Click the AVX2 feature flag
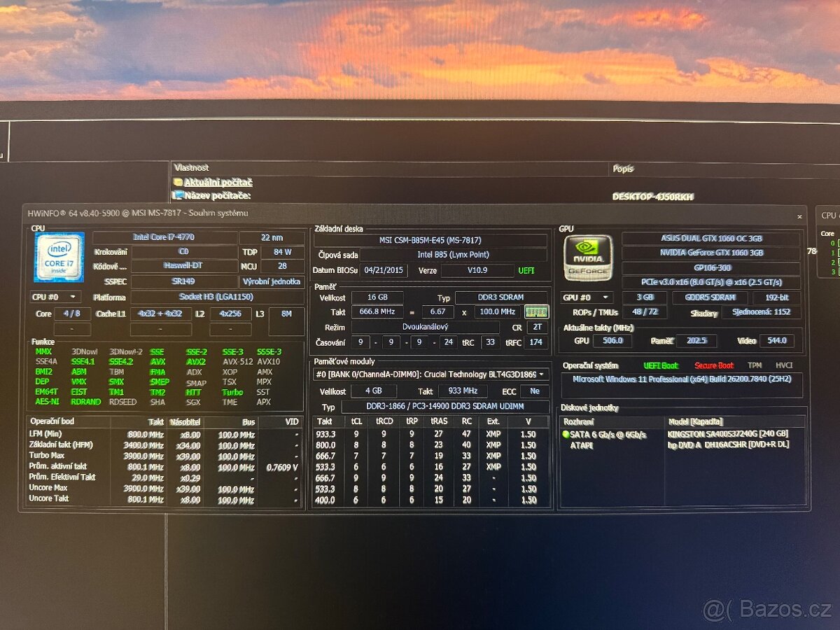Image resolution: width=840 pixels, height=630 pixels. tap(196, 362)
